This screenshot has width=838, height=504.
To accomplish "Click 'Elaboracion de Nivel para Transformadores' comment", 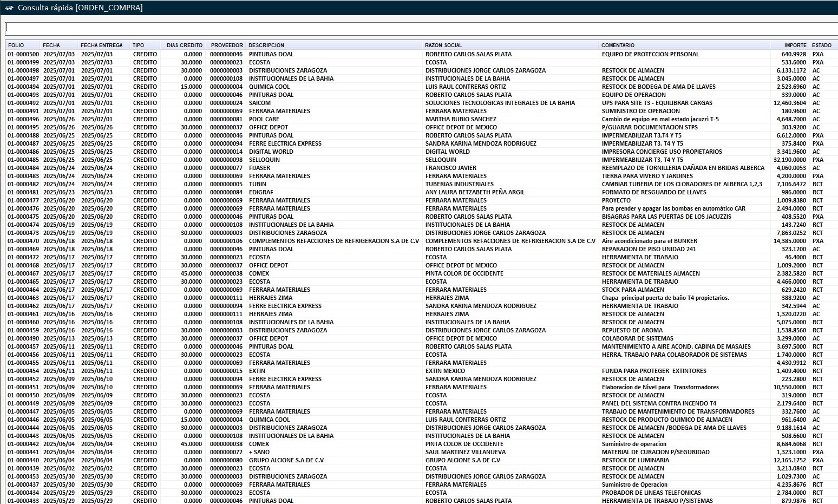I will pos(660,387).
